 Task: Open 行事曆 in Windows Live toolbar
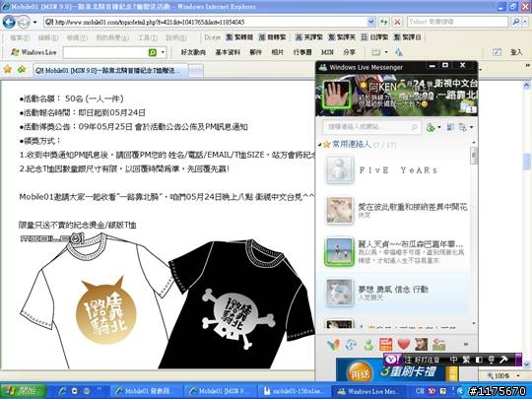point(302,52)
